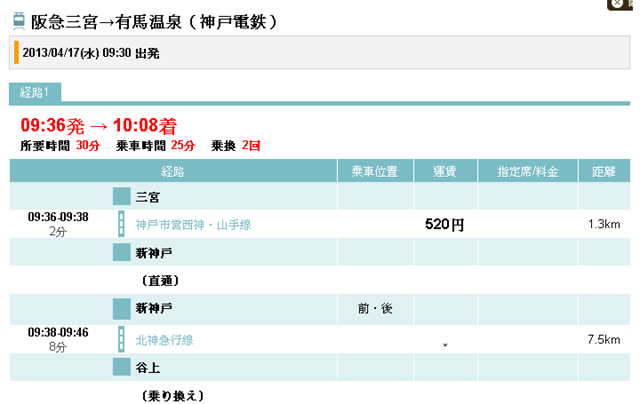The height and width of the screenshot is (404, 640).
Task: Click the 10:08着 arrival time heading
Action: click(145, 125)
